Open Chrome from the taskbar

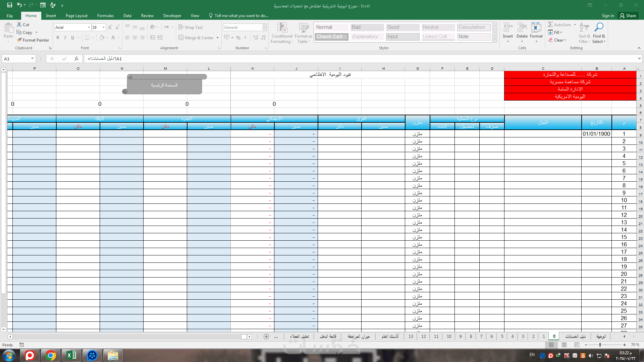point(51,355)
